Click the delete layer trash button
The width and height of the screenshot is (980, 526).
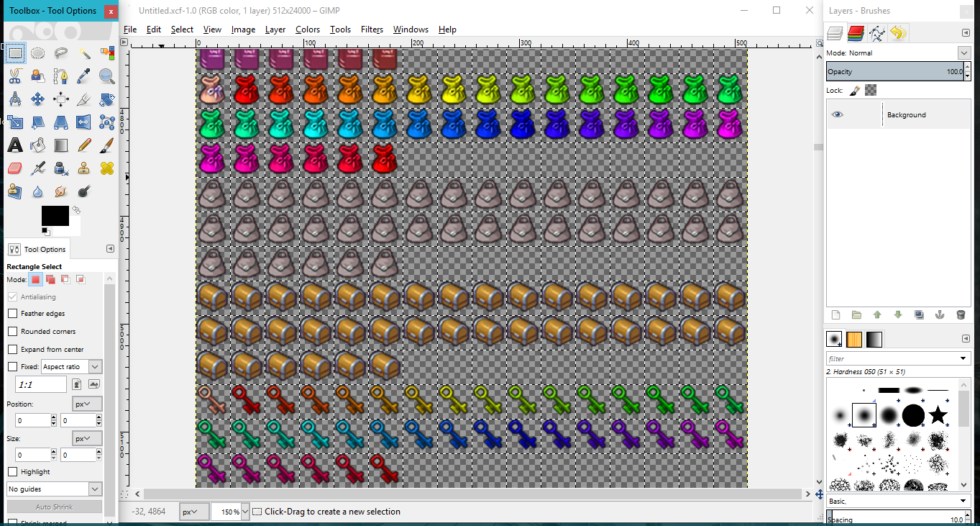(961, 314)
